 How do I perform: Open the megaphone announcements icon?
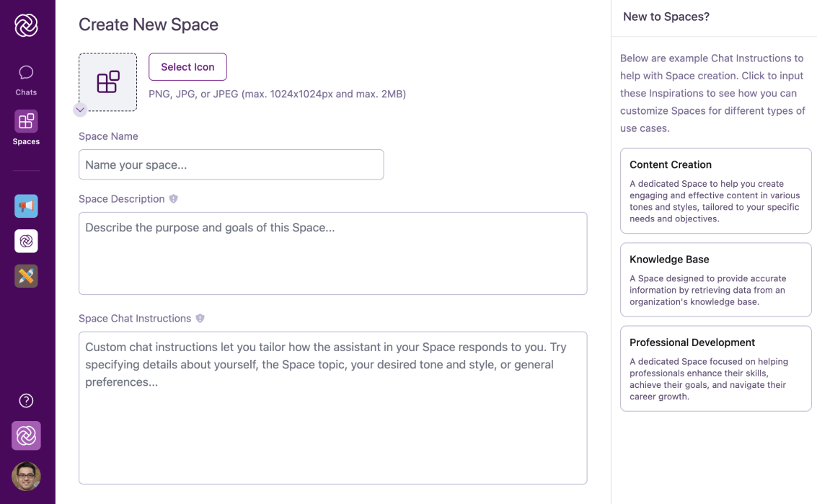26,205
